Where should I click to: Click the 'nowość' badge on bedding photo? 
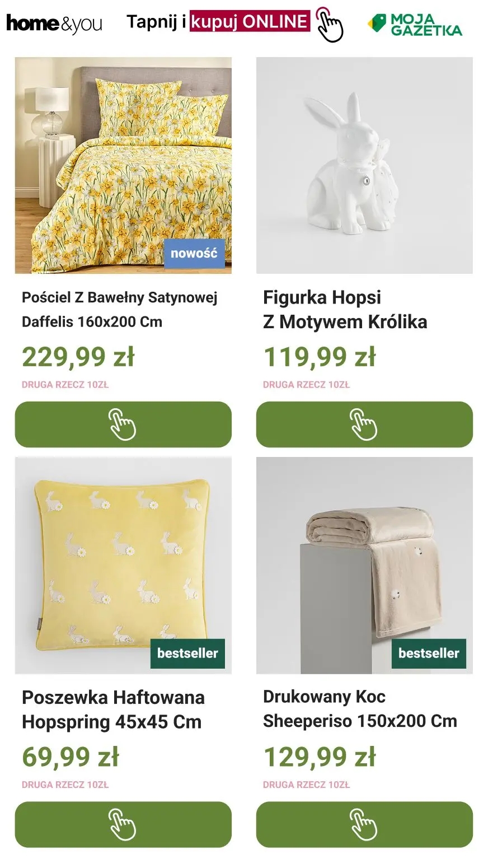point(194,253)
